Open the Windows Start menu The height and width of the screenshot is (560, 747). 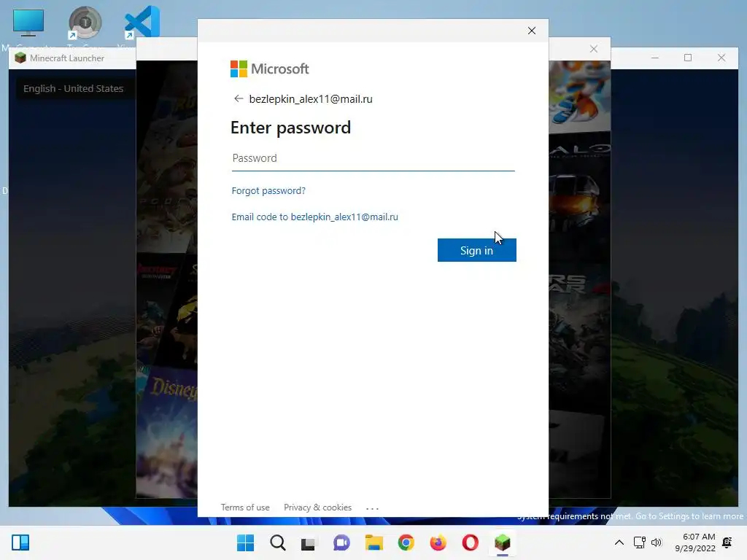[x=245, y=542]
